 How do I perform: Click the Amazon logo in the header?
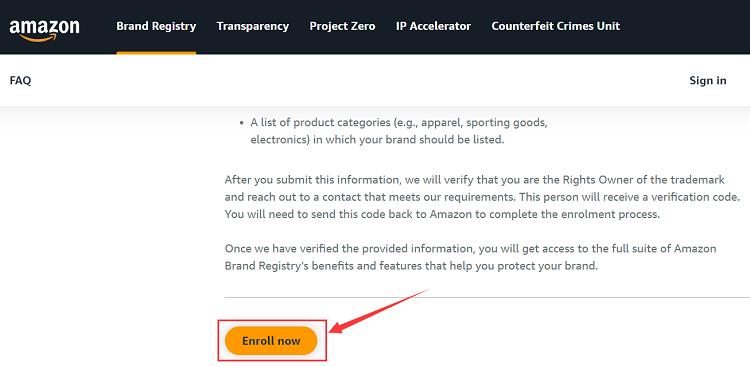click(x=44, y=30)
